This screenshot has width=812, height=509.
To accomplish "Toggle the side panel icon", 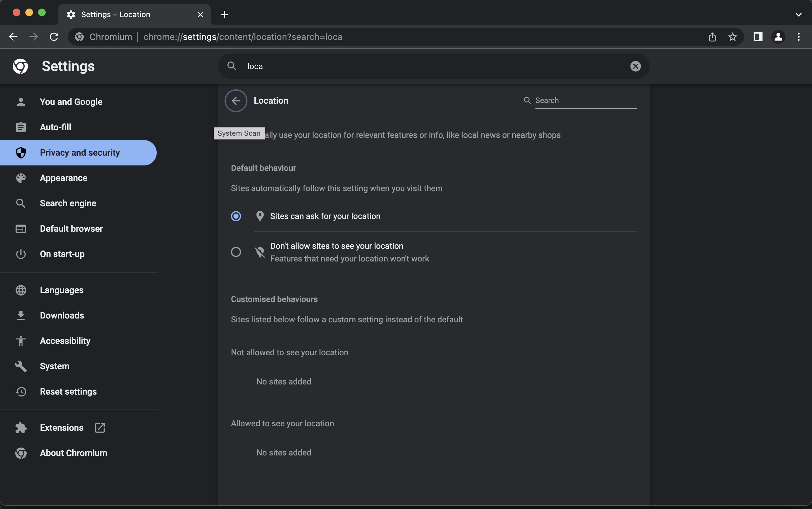I will tap(758, 37).
